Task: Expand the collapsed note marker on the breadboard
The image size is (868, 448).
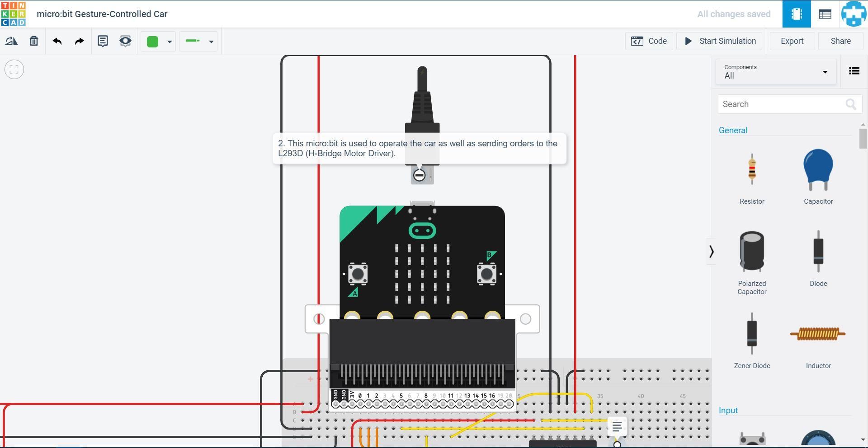Action: pos(617,426)
